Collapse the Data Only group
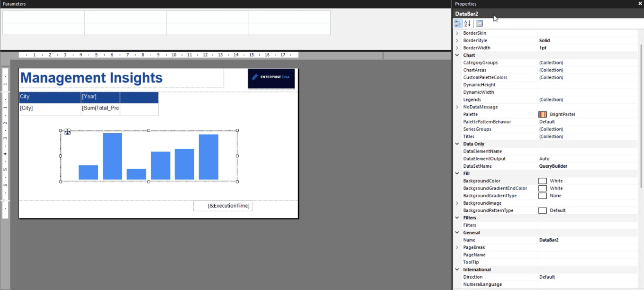This screenshot has width=644, height=290. 457,144
